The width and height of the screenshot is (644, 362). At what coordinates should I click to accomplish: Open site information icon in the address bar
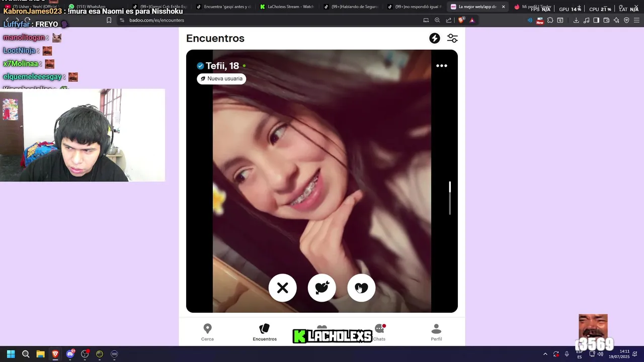coord(122,20)
